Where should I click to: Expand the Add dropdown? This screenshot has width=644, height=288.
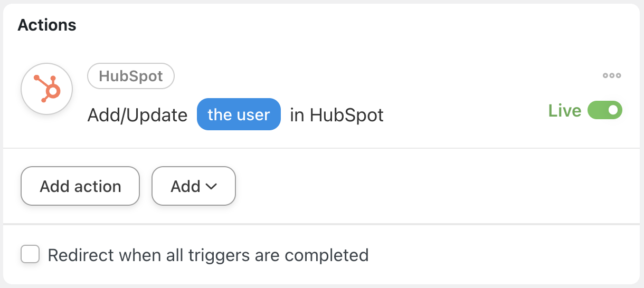point(193,186)
